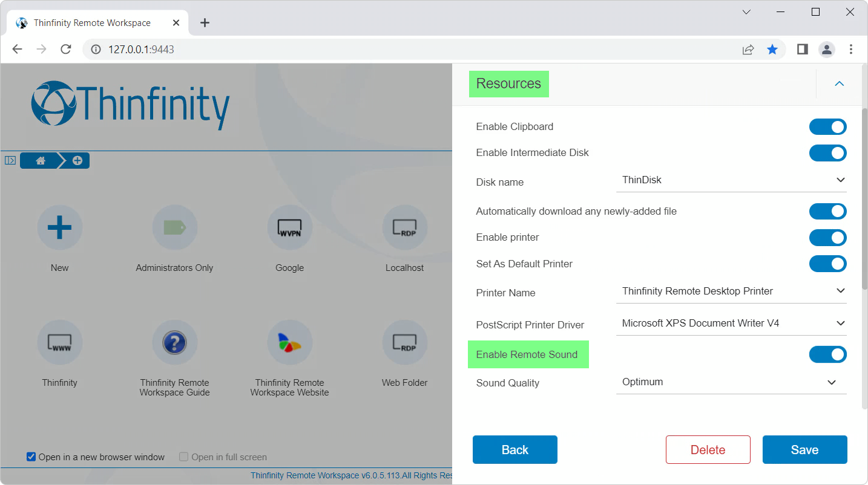The height and width of the screenshot is (485, 868).
Task: Open the Thinfinity WWW connection icon
Action: click(x=59, y=342)
